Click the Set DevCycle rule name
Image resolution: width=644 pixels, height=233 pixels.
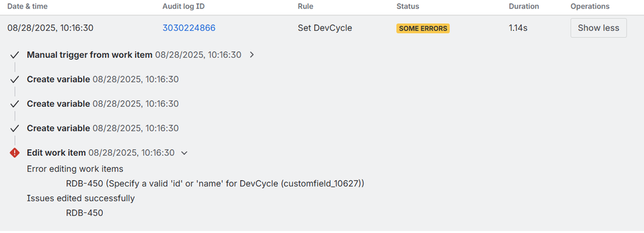tap(325, 28)
